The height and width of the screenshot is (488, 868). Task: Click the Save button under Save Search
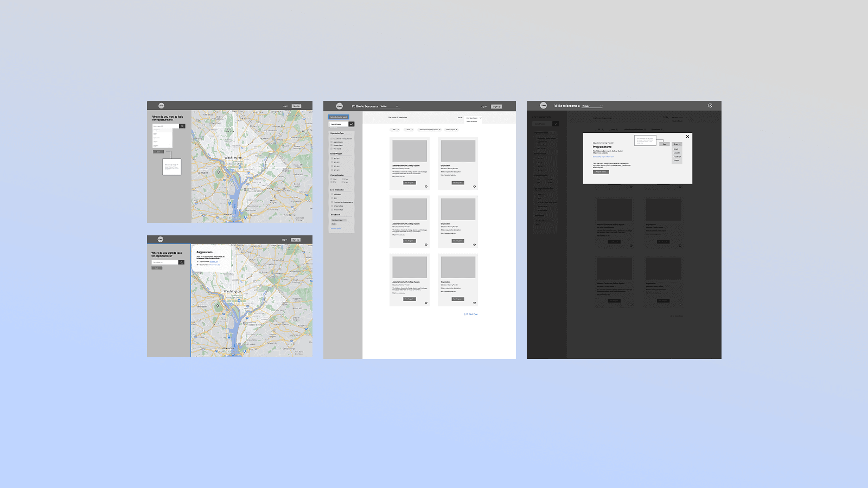[x=334, y=224]
